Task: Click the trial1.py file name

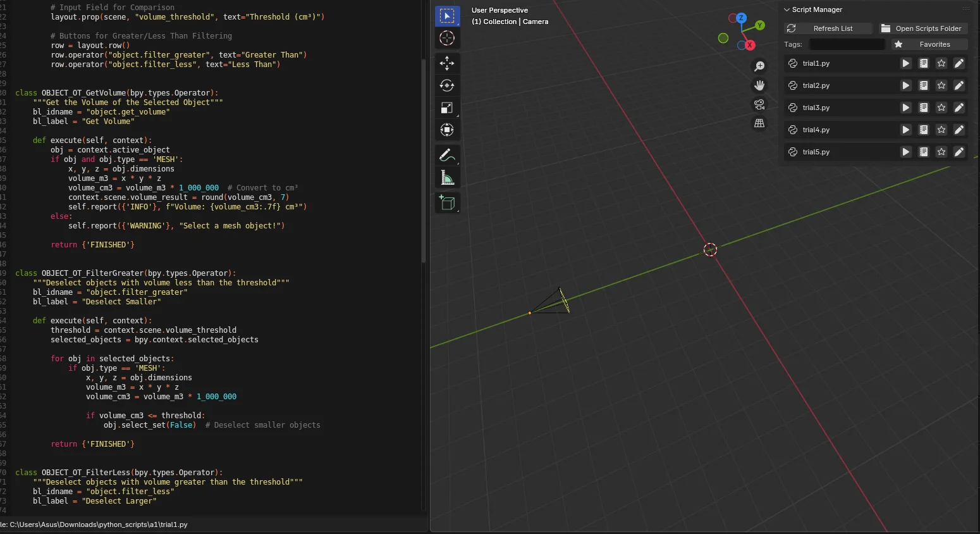Action: click(816, 63)
